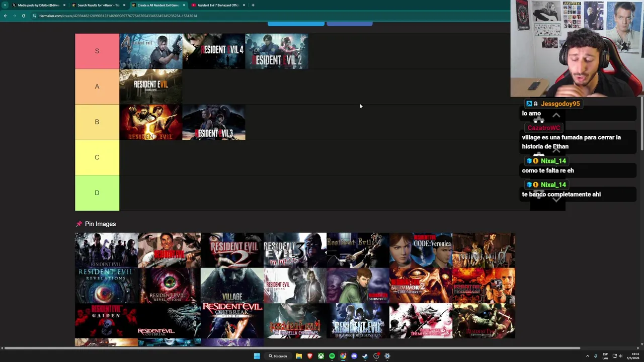Select Resident Evil Biohazard in A tier

point(151,86)
